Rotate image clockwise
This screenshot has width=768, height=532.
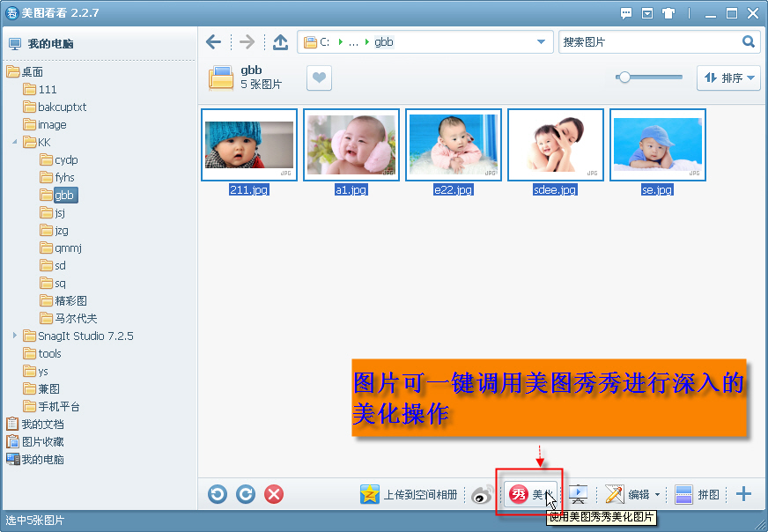pos(246,494)
